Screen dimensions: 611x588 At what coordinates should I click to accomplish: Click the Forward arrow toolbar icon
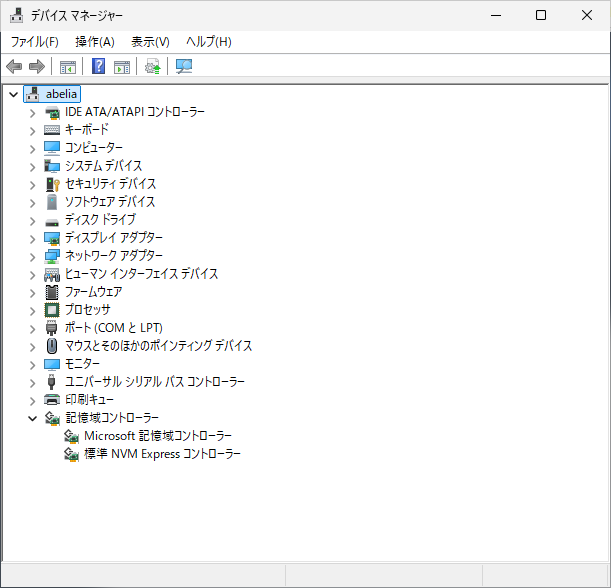click(37, 67)
